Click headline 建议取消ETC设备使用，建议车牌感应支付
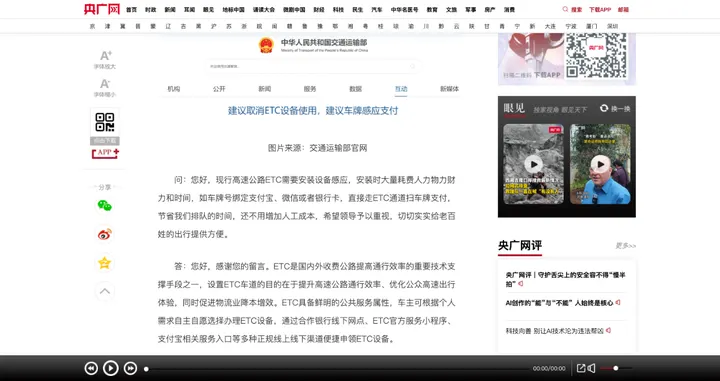Viewport: 720px width, 381px height. (x=313, y=111)
